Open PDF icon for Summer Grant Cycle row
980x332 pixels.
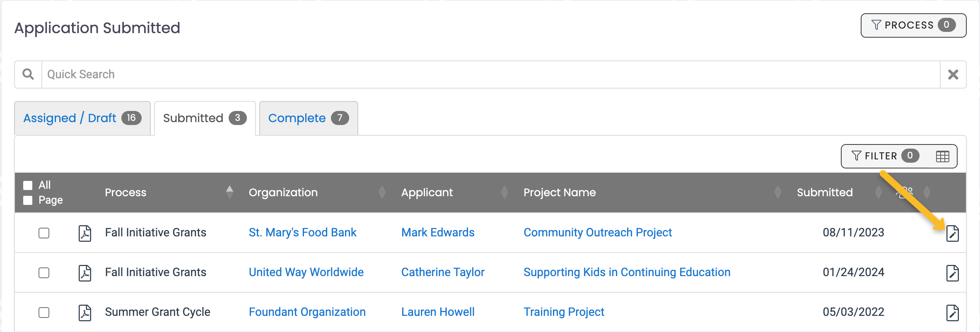pyautogui.click(x=85, y=313)
